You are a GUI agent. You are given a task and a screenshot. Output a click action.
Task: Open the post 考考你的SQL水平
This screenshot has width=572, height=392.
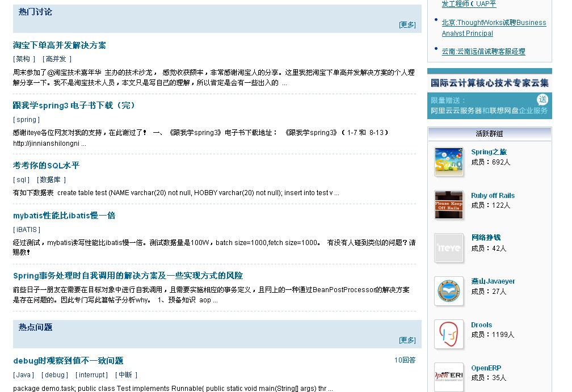[x=46, y=166]
